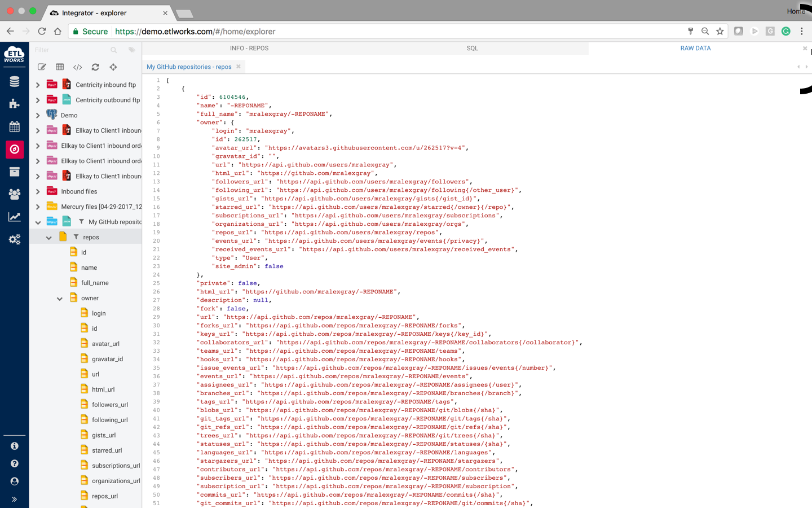The image size is (812, 508).
Task: Open the statistics chart sidebar icon
Action: pyautogui.click(x=14, y=217)
